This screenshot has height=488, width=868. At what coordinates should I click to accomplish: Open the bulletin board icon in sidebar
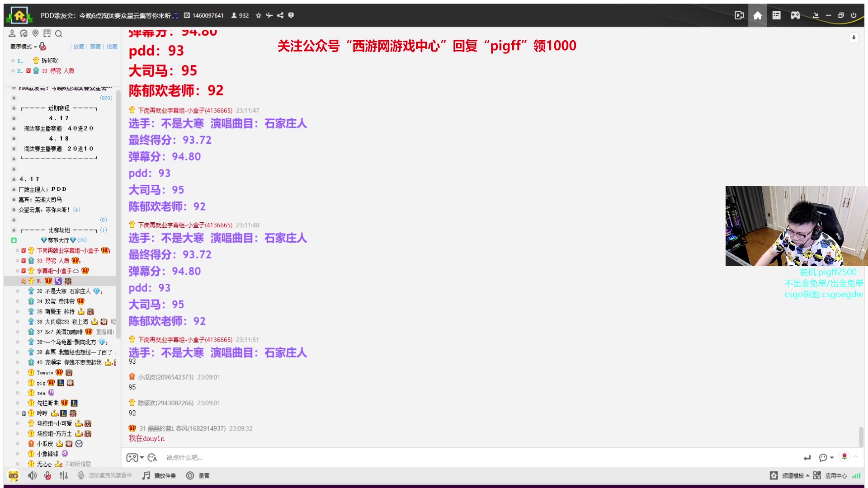click(x=47, y=33)
